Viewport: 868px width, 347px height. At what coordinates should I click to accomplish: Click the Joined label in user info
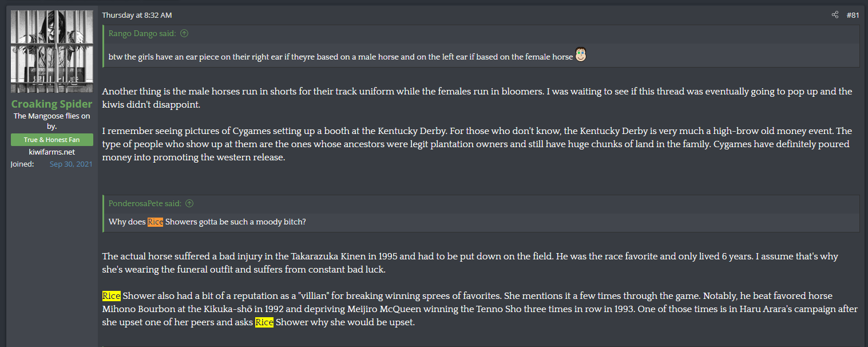pos(22,164)
